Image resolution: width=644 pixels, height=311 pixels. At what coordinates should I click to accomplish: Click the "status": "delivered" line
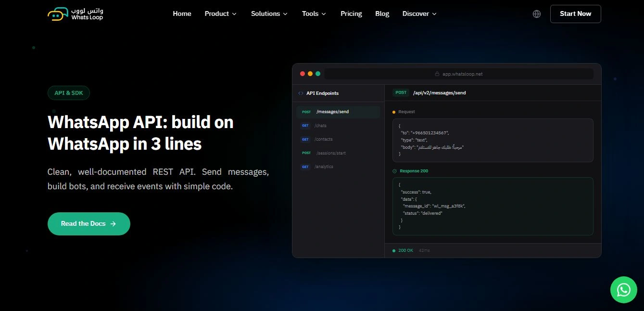pos(422,213)
